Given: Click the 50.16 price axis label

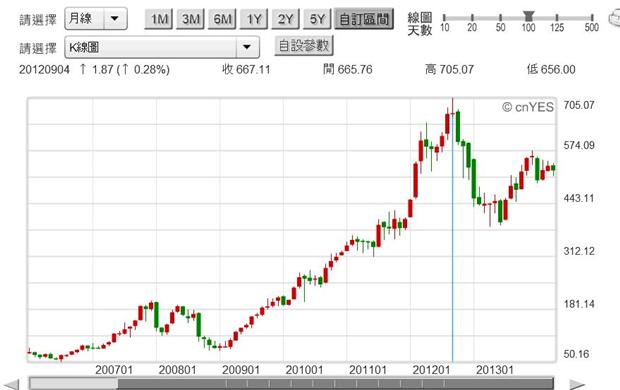Looking at the screenshot, I should (x=576, y=354).
